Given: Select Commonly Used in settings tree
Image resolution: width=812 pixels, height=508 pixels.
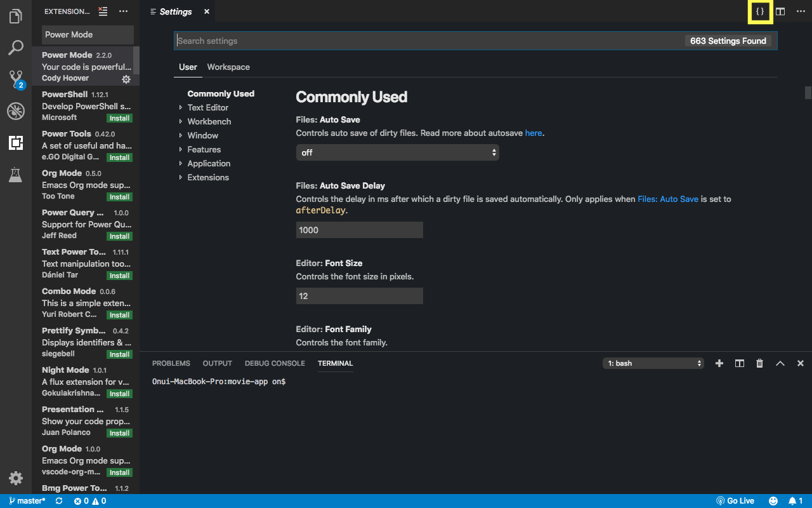Looking at the screenshot, I should pos(221,93).
